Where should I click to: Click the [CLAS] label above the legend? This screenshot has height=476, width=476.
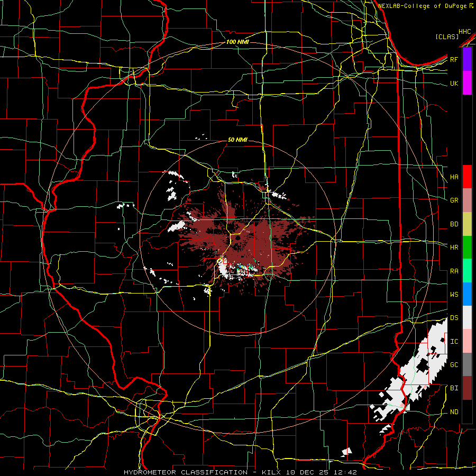(447, 36)
